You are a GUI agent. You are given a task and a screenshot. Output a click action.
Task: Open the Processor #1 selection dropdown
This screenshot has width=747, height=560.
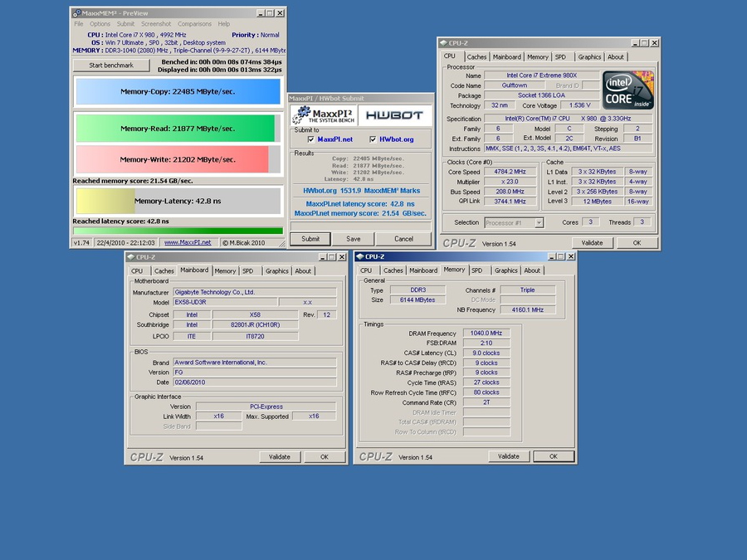click(x=539, y=222)
